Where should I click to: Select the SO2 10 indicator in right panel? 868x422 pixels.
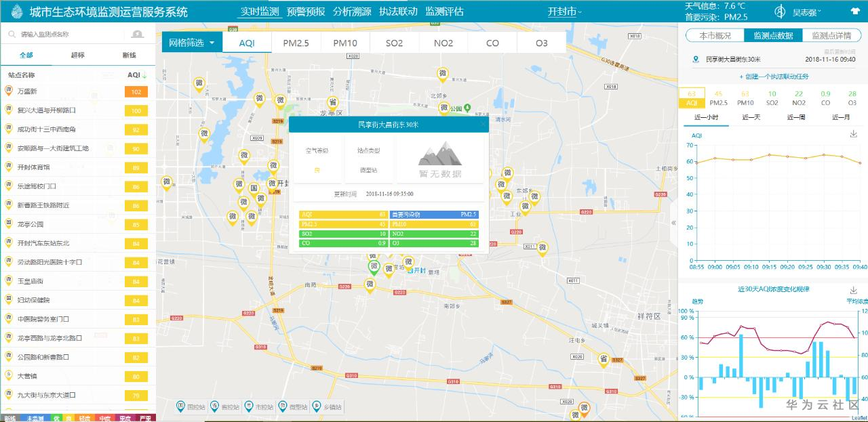pyautogui.click(x=772, y=98)
